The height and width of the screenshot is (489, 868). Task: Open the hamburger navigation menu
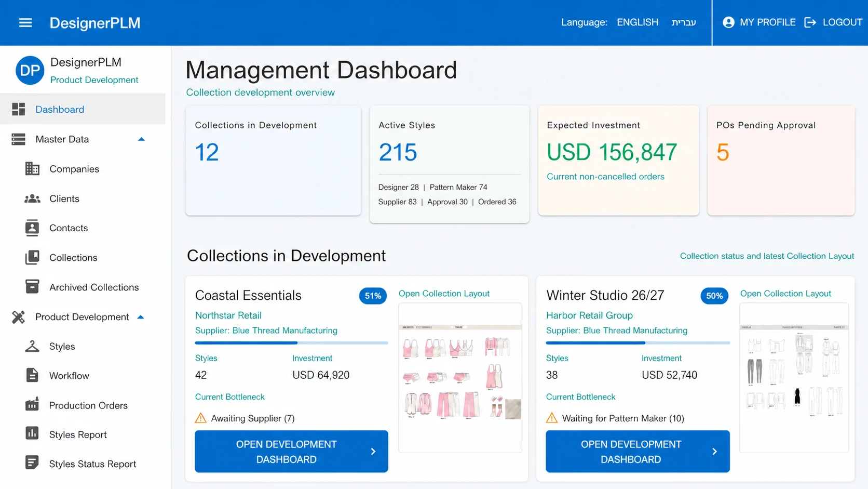pos(25,22)
